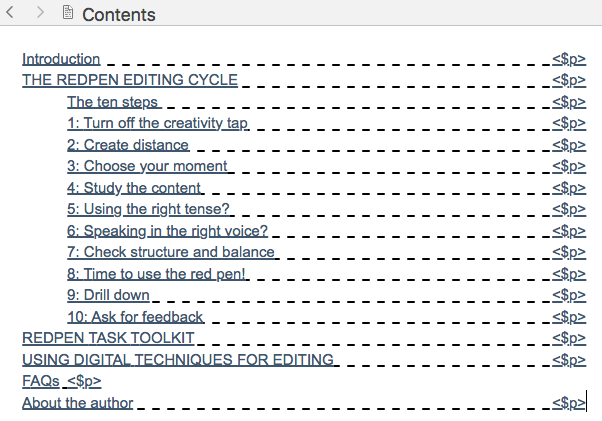Open USING DIGITAL TECHNIQUES FOR EDITING link

click(x=178, y=360)
